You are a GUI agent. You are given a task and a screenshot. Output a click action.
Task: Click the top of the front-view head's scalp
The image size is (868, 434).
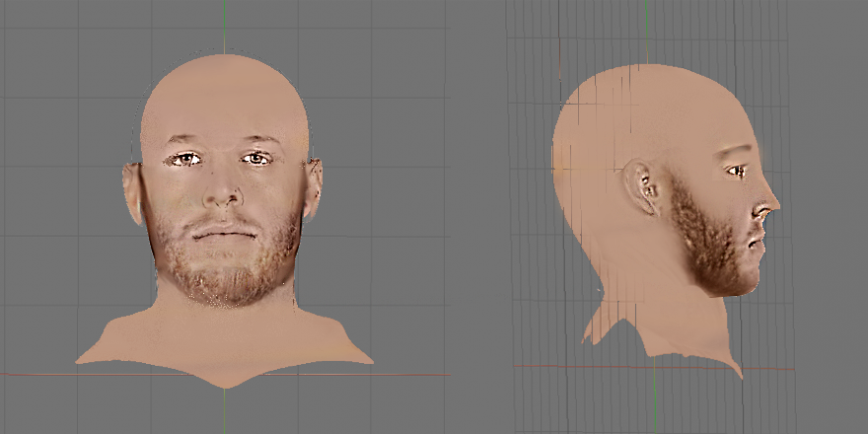(224, 61)
